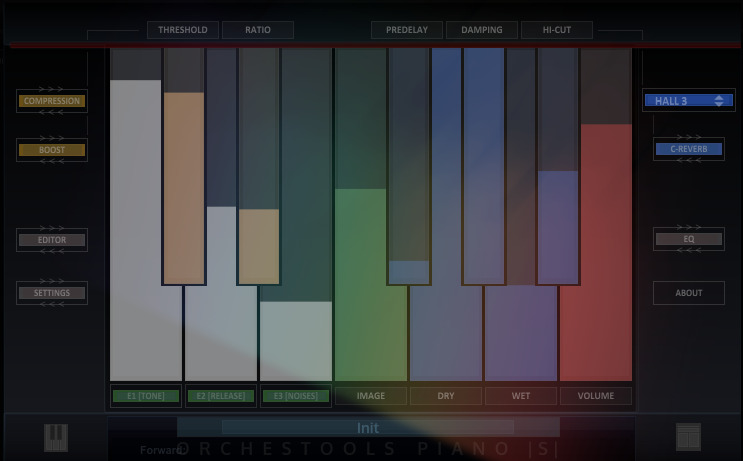Click the IMAGE label under green key
The image size is (743, 461).
click(x=371, y=396)
